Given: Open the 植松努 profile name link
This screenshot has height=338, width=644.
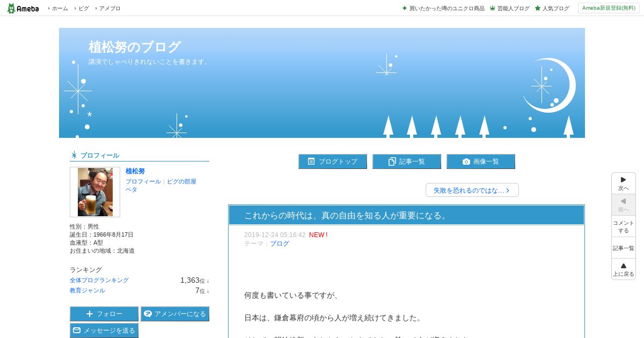Looking at the screenshot, I should coord(135,171).
